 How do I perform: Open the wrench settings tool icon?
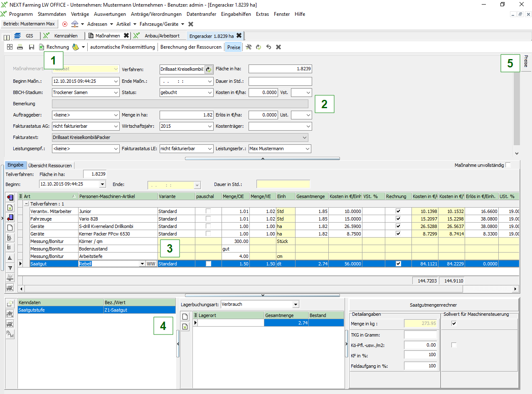point(248,47)
